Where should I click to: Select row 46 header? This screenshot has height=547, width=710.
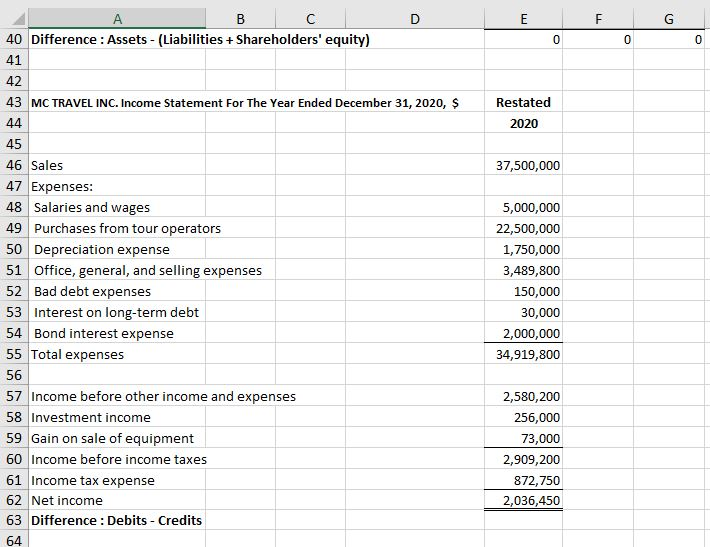[x=14, y=165]
